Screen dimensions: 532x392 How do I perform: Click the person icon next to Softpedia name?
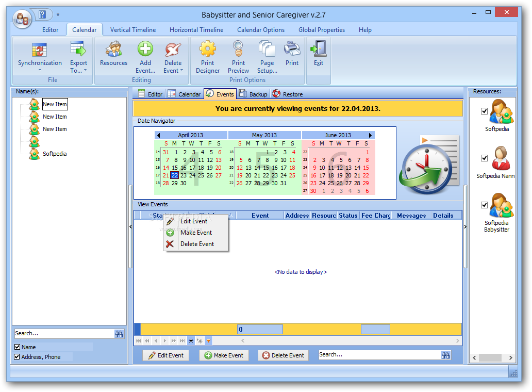34,154
